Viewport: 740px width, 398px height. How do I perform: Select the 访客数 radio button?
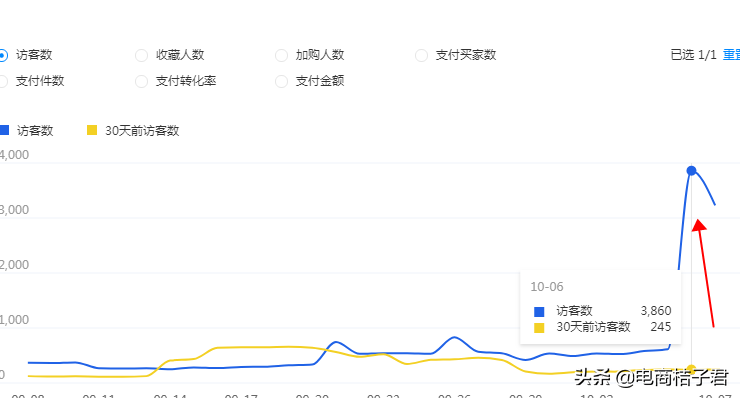point(2,55)
